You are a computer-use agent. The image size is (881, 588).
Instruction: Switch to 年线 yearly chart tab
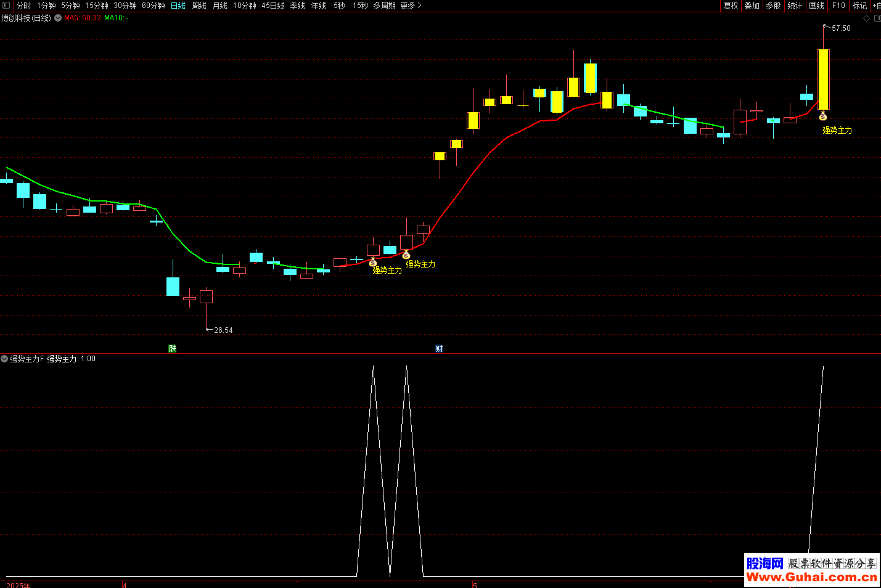tap(319, 6)
